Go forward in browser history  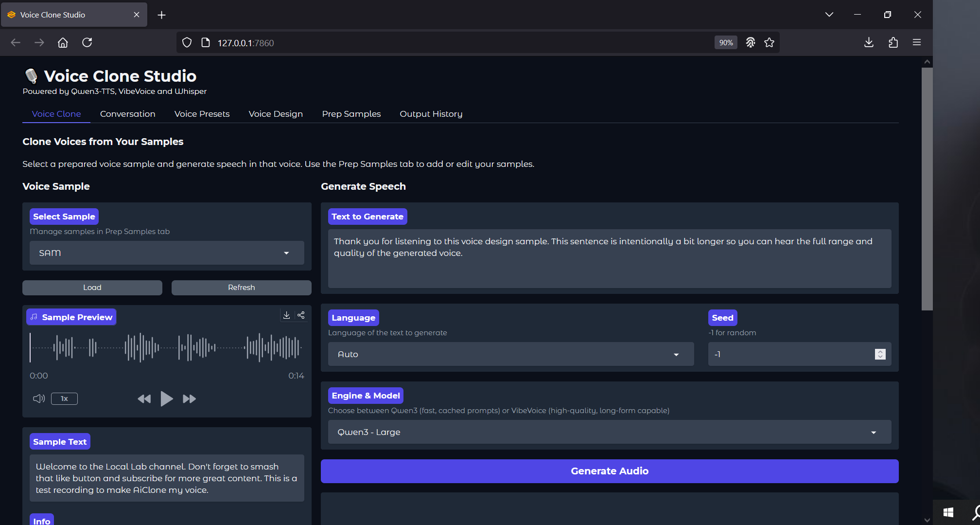[x=39, y=43]
